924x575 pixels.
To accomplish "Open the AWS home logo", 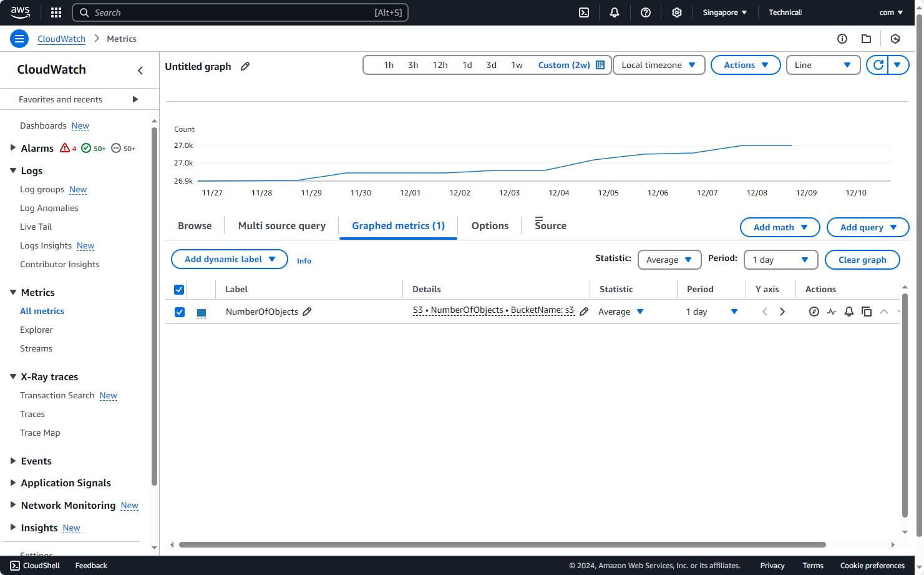I will (20, 12).
